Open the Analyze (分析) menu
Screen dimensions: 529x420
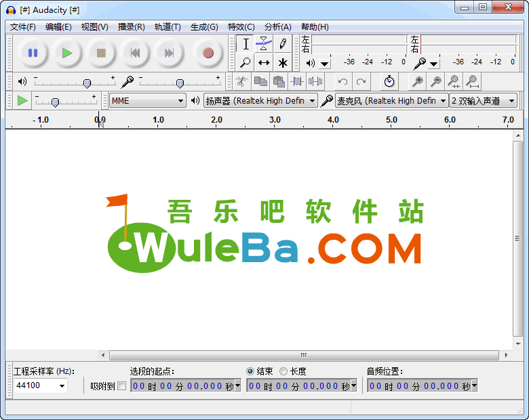277,27
